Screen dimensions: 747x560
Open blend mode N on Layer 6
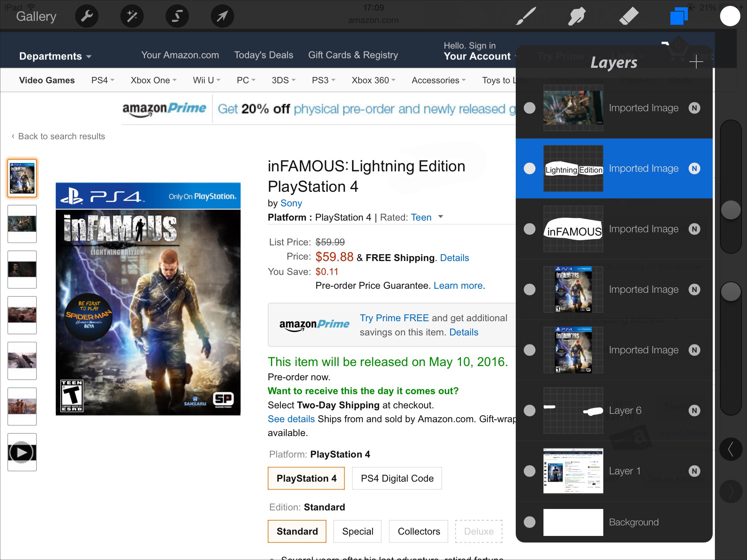tap(694, 411)
